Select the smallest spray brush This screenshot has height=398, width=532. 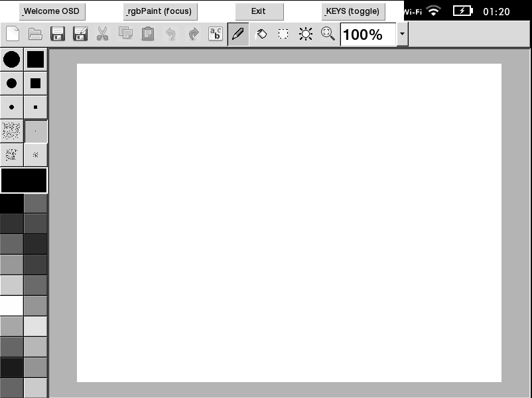[36, 155]
